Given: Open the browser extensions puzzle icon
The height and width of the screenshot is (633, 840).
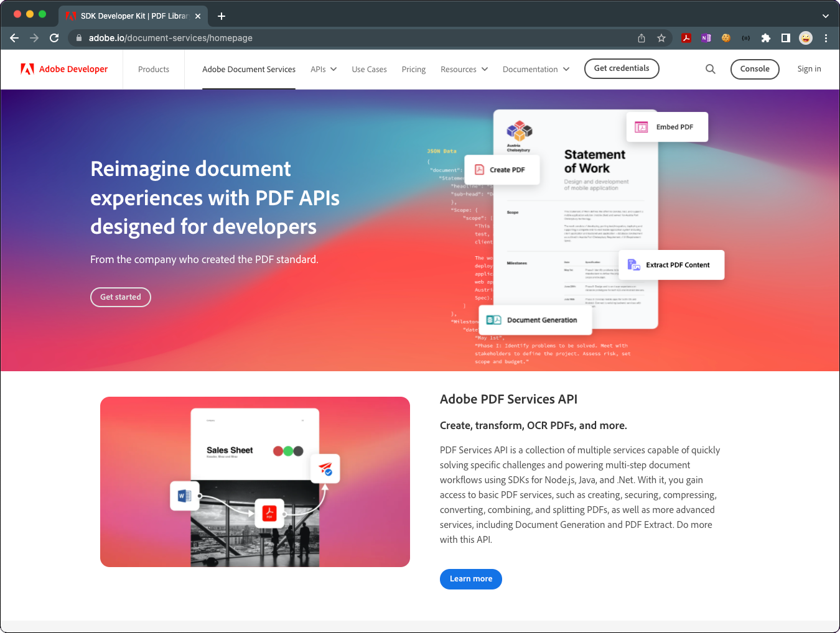Looking at the screenshot, I should coord(765,38).
